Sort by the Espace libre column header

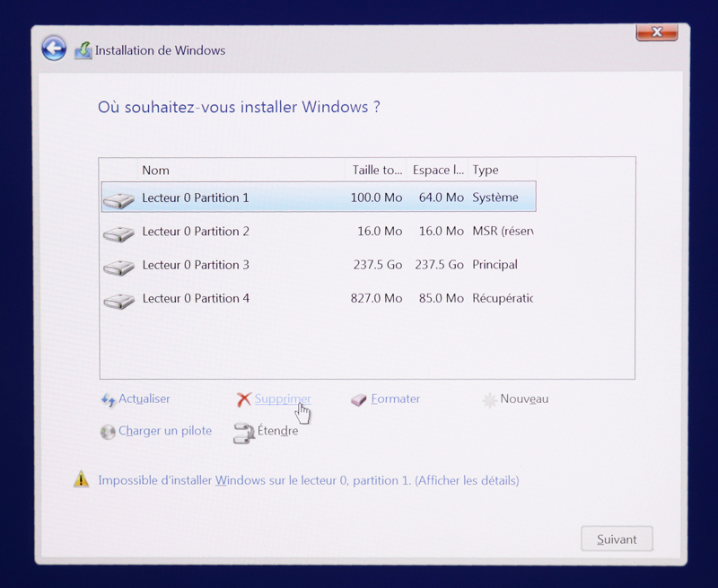pyautogui.click(x=437, y=171)
